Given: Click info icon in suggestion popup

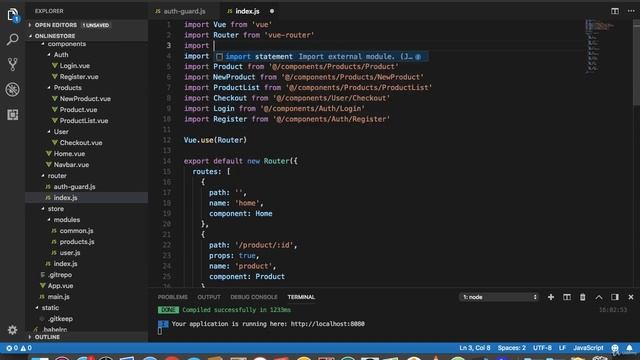Looking at the screenshot, I should (418, 57).
